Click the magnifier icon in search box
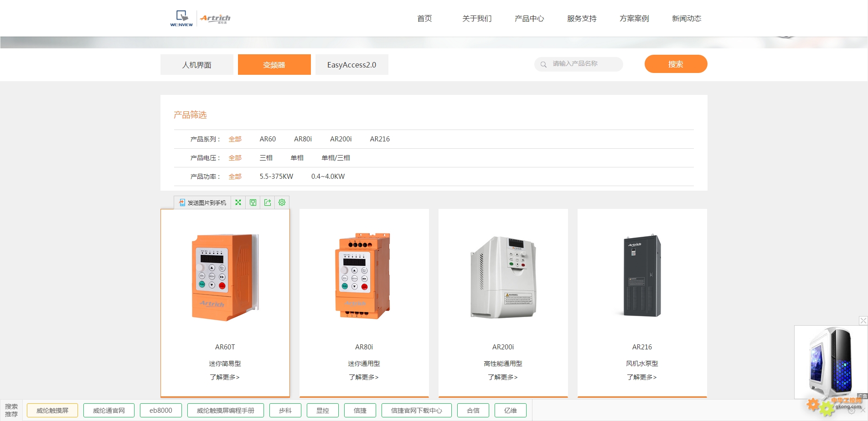This screenshot has width=868, height=421. pos(543,64)
